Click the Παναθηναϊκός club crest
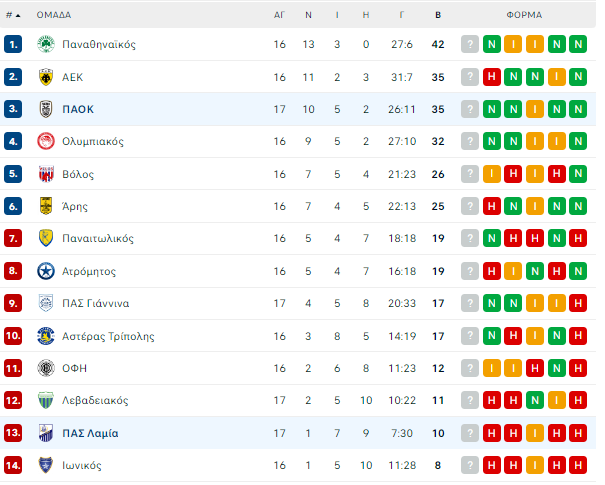Image resolution: width=605 pixels, height=485 pixels. click(46, 44)
